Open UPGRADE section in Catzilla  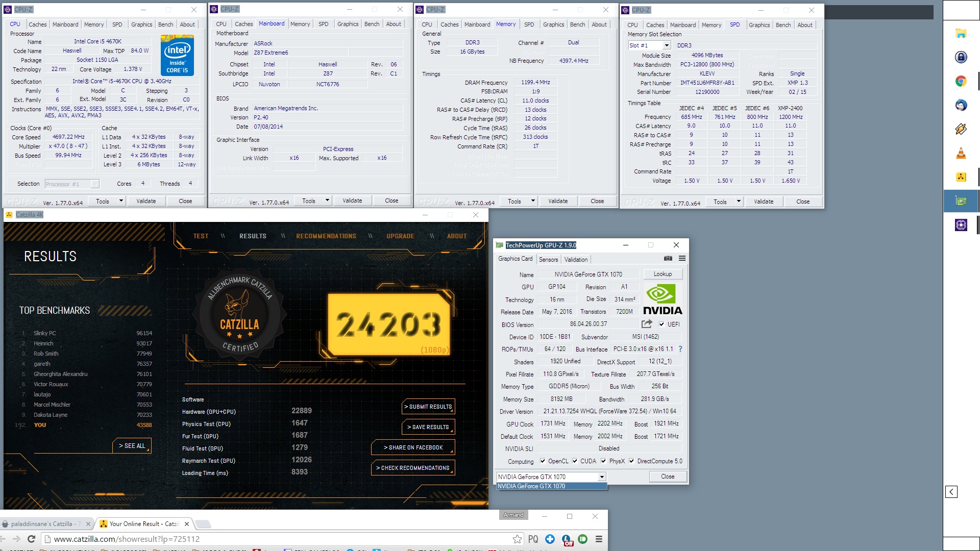(x=400, y=236)
